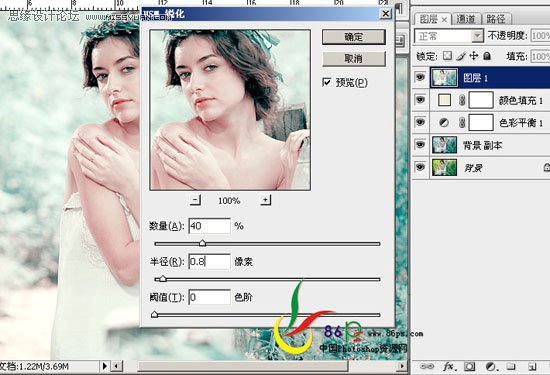Switch to the 路径 tab
The width and height of the screenshot is (550, 375).
496,19
